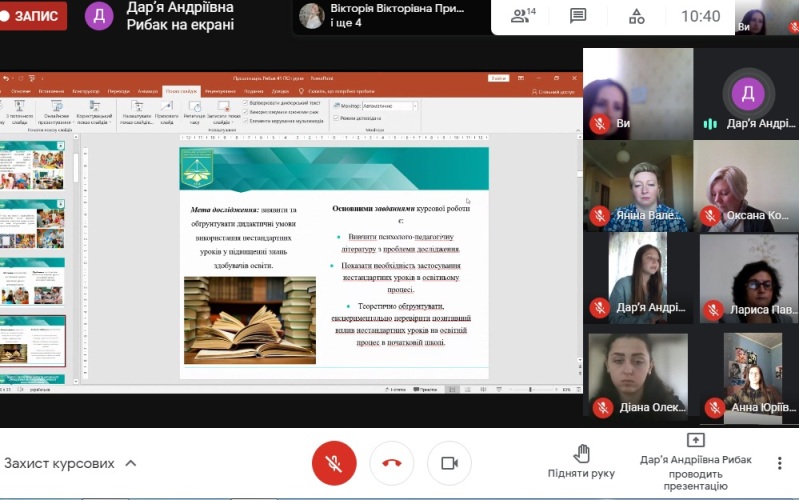Open the Основне ribbon tab

20,91
